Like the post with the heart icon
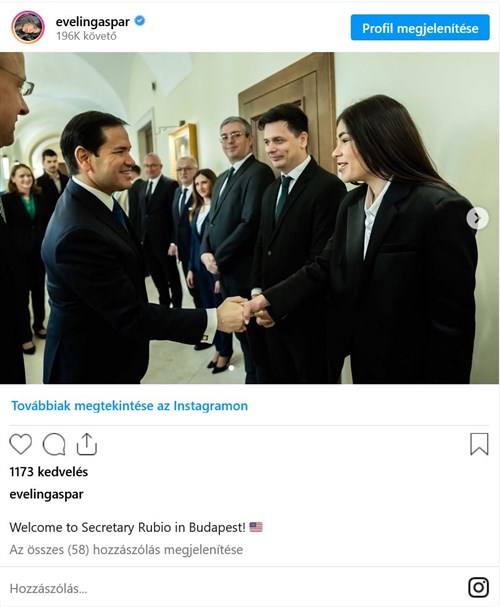 coord(21,444)
